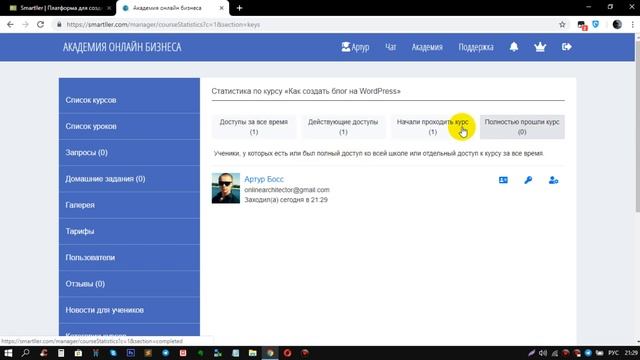The image size is (640, 360).
Task: Select the Полностью прошли курс tab
Action: coord(522,127)
